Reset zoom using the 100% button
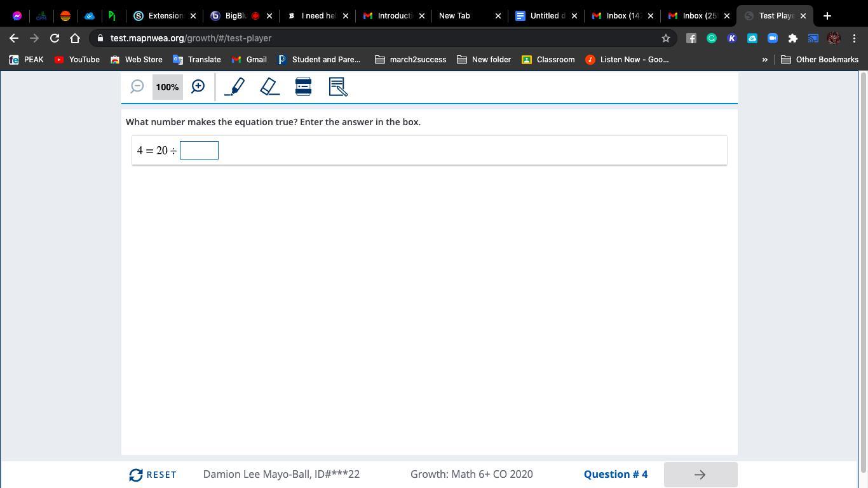 (167, 87)
